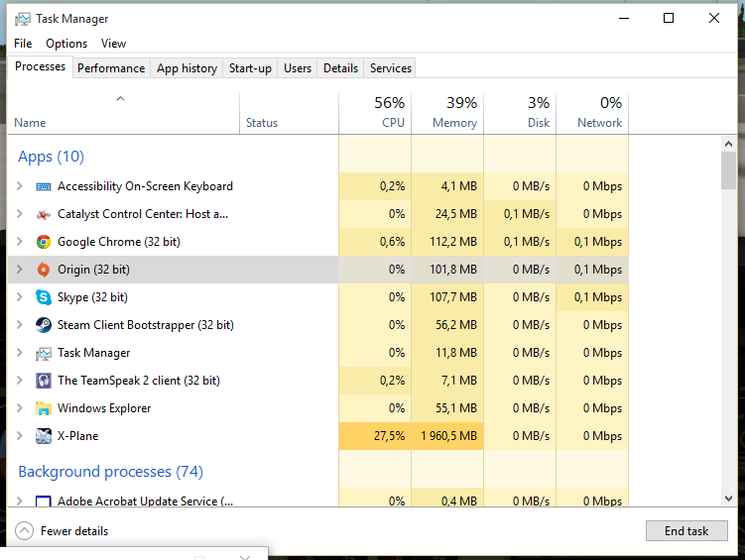Click the End task button
Image resolution: width=745 pixels, height=560 pixels.
click(x=686, y=531)
